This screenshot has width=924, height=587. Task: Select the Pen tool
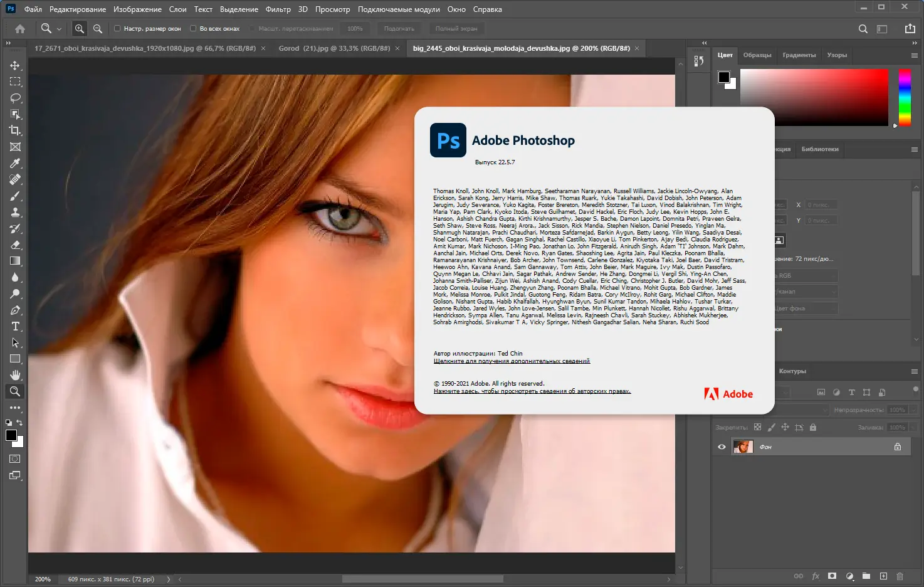tap(14, 310)
